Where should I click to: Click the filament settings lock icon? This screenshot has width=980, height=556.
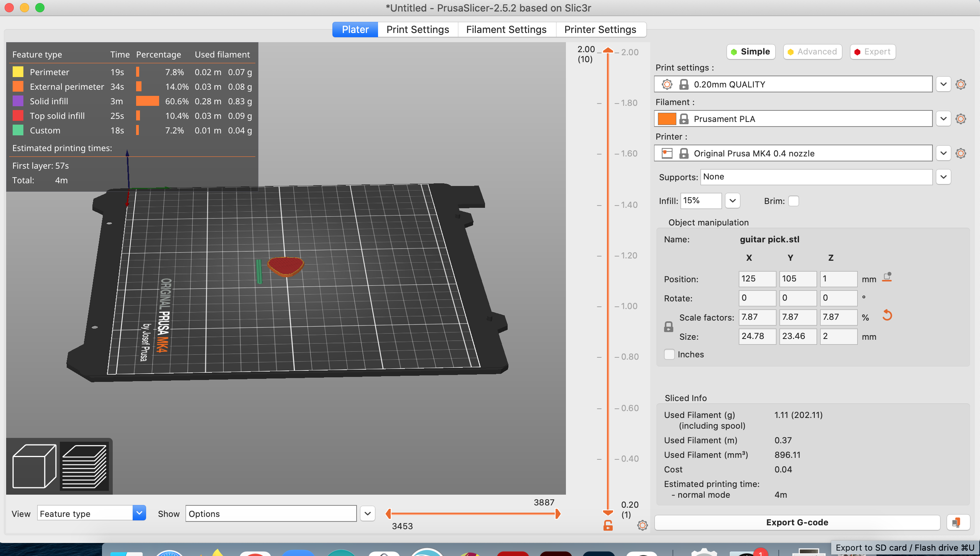pyautogui.click(x=684, y=118)
